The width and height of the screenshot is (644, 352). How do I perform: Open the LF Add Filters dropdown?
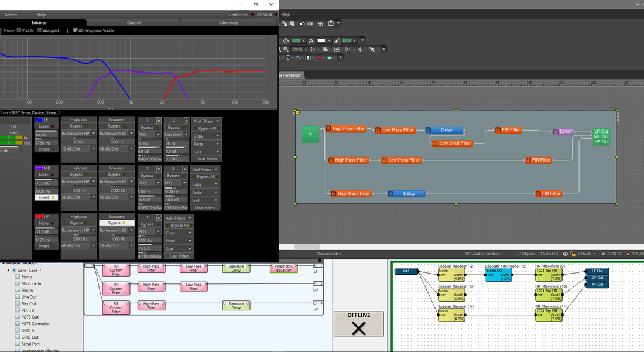(207, 121)
